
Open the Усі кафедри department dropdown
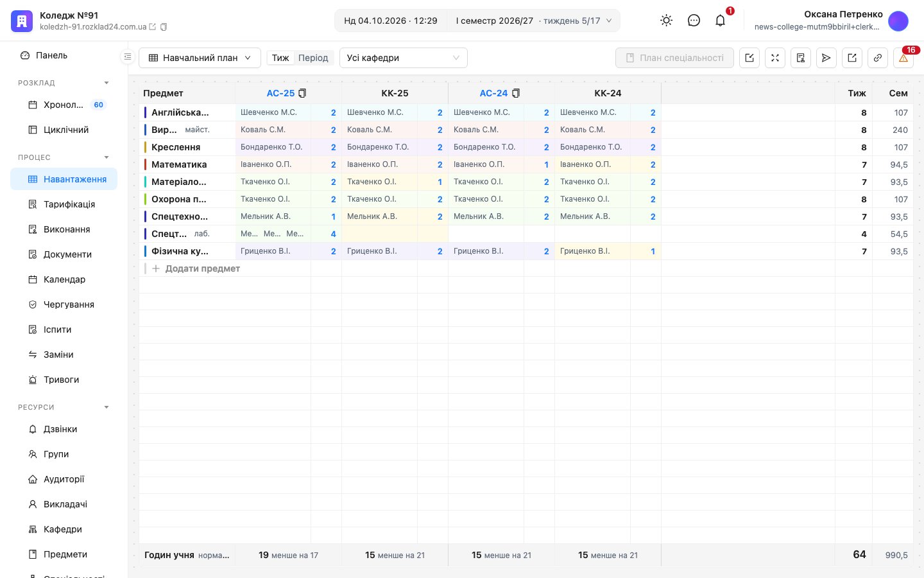404,58
